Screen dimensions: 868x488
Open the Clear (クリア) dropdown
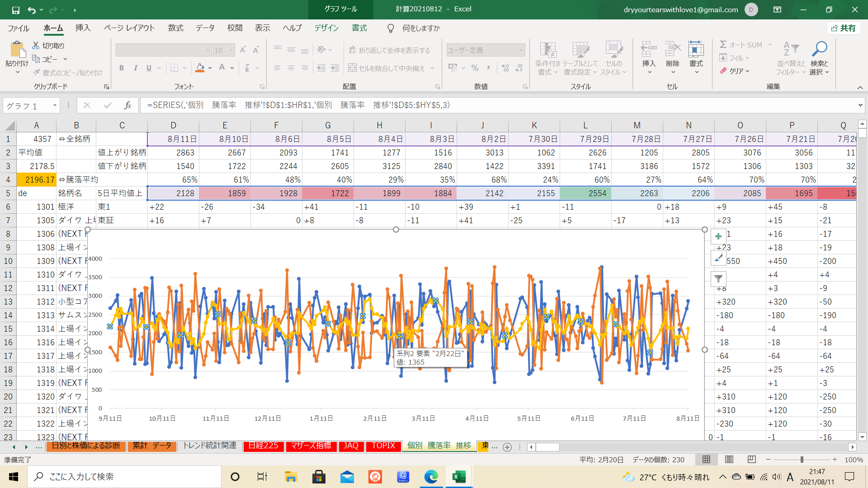click(x=736, y=71)
